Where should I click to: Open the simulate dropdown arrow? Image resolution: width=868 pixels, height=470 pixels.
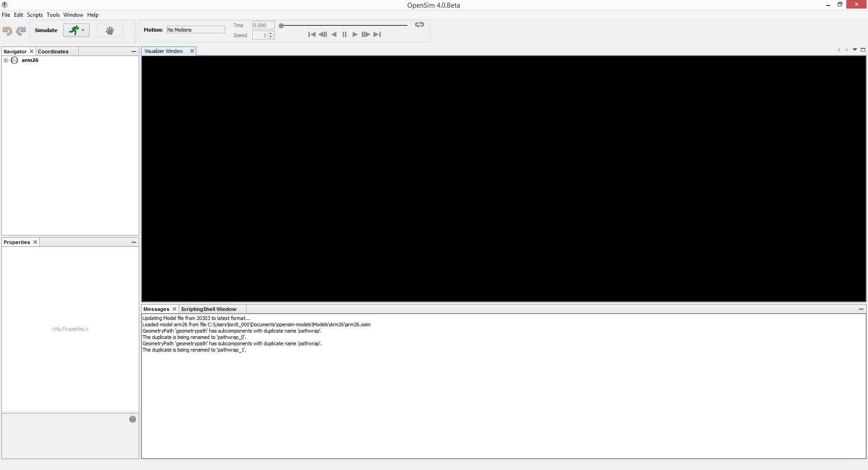pos(83,30)
